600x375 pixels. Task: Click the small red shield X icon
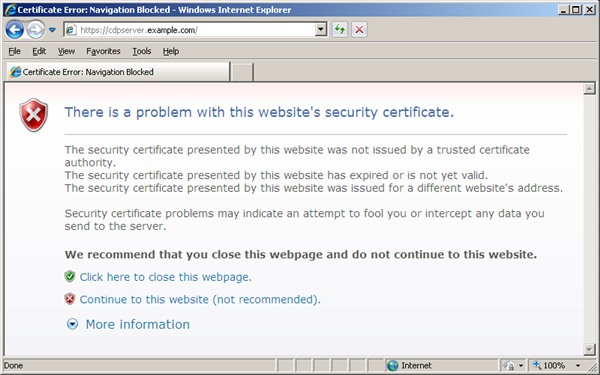point(70,299)
